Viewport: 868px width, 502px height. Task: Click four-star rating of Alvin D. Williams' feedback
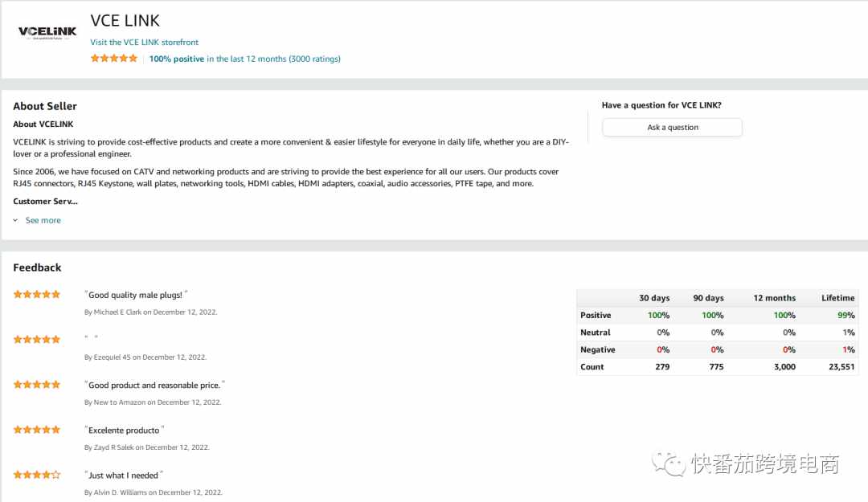[x=37, y=475]
